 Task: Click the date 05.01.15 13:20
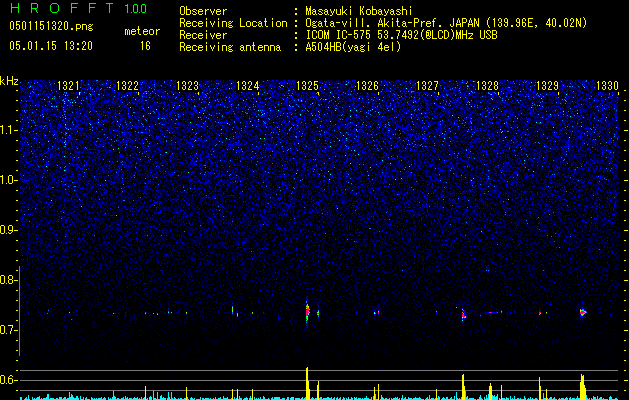(51, 46)
